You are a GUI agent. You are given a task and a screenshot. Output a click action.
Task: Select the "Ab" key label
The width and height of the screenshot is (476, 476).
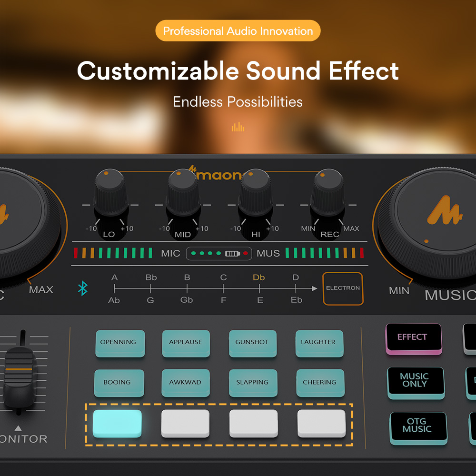114,300
